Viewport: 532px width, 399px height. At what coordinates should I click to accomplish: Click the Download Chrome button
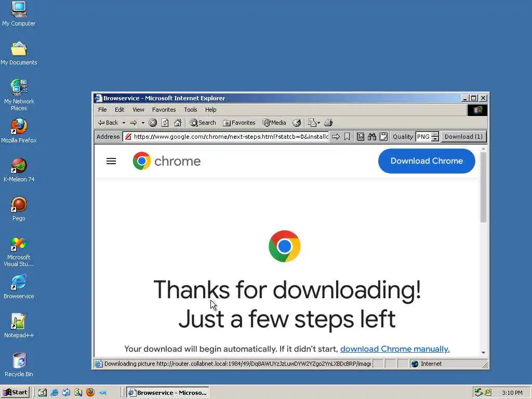(427, 161)
